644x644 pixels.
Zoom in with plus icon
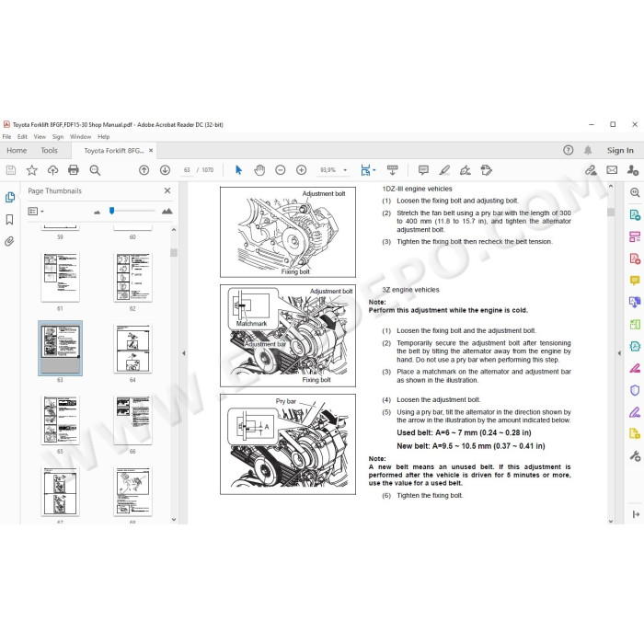click(302, 170)
